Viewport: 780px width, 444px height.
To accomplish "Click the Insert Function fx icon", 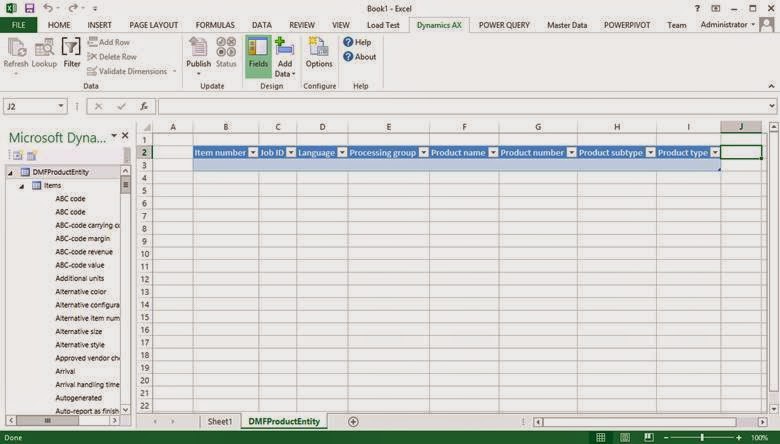I will click(x=144, y=106).
